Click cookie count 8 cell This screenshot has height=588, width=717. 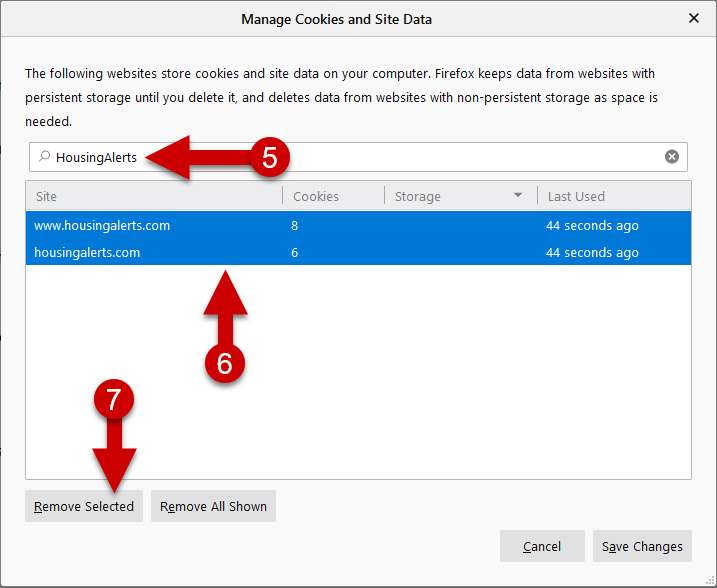tap(294, 225)
